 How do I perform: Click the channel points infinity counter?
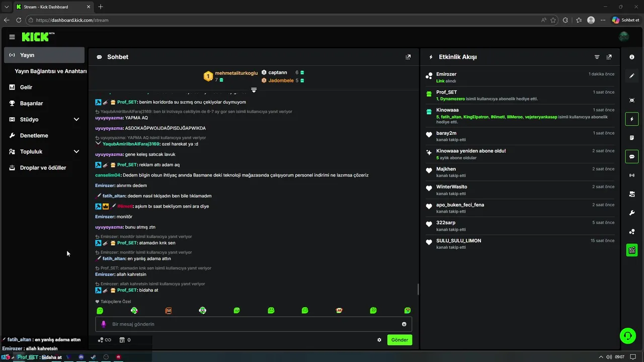click(x=105, y=340)
